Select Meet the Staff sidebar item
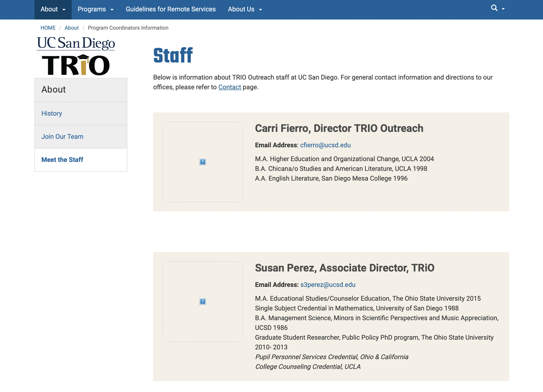Screen dimensions: 543x392 tap(62, 160)
